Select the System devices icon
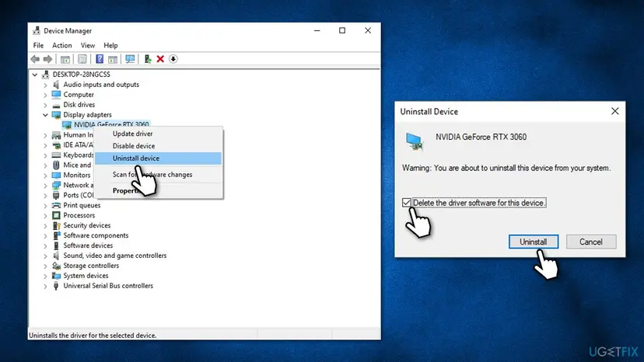 pos(56,276)
